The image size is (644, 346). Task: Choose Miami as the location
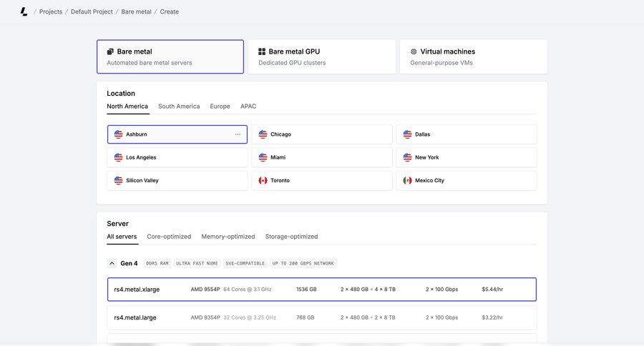point(321,157)
